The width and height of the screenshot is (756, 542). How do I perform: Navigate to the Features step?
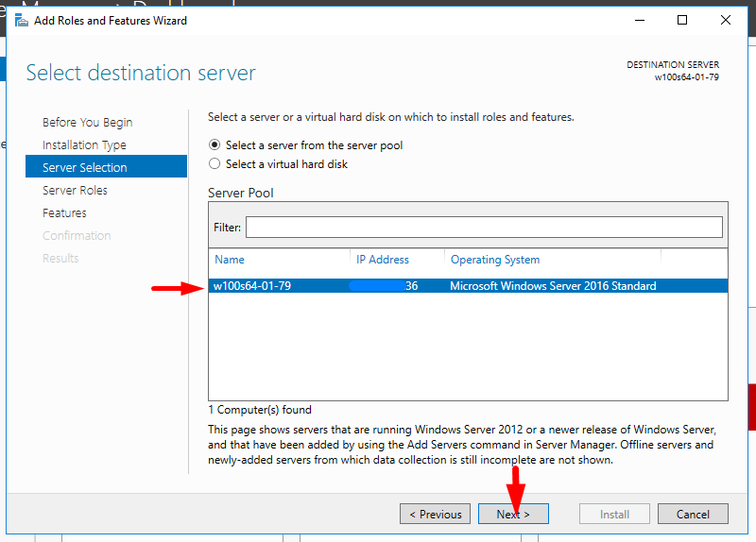(x=64, y=213)
